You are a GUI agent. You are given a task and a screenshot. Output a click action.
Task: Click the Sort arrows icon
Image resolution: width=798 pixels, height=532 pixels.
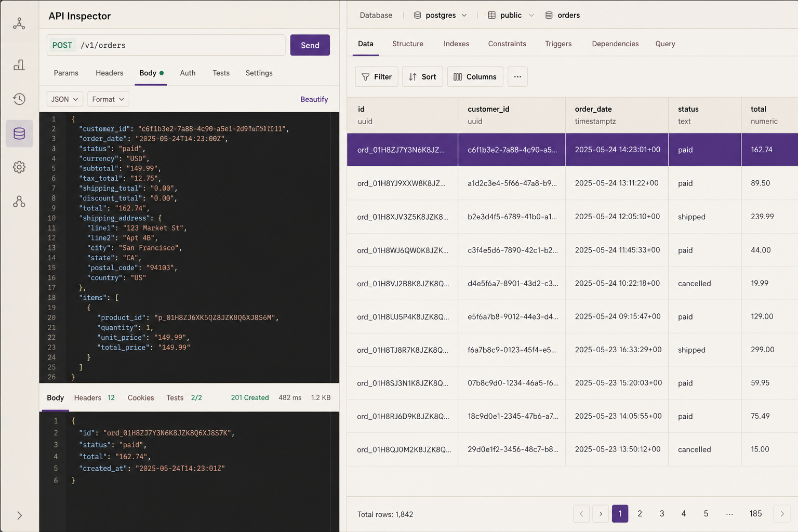pos(413,77)
